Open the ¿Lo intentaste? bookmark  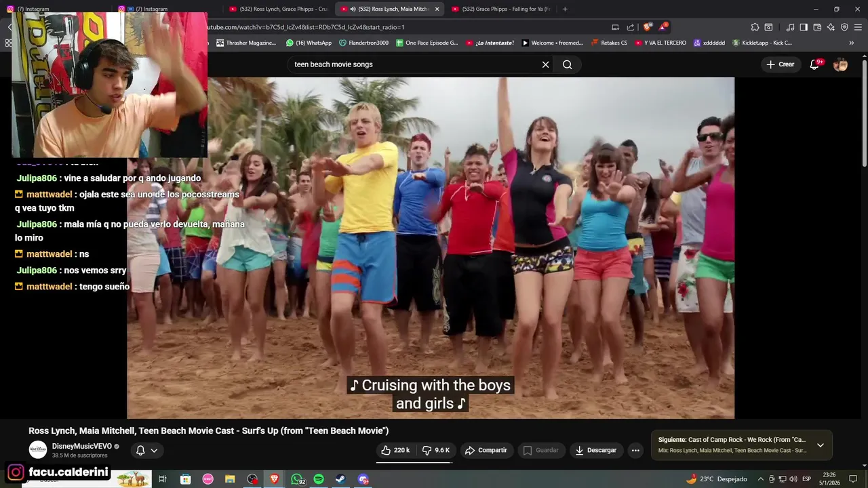[490, 43]
